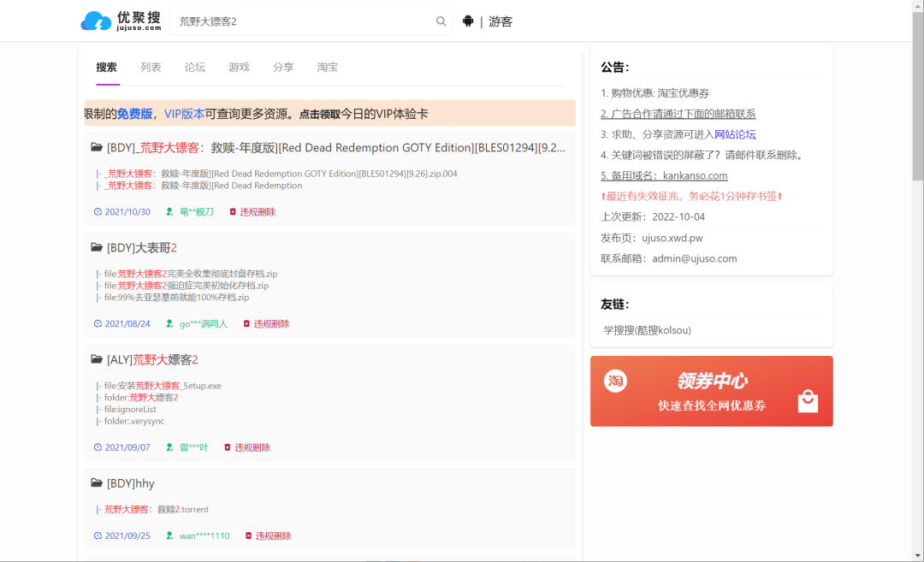Open the [ALY]荒野大嫖客2 result title
This screenshot has width=924, height=562.
(x=152, y=360)
